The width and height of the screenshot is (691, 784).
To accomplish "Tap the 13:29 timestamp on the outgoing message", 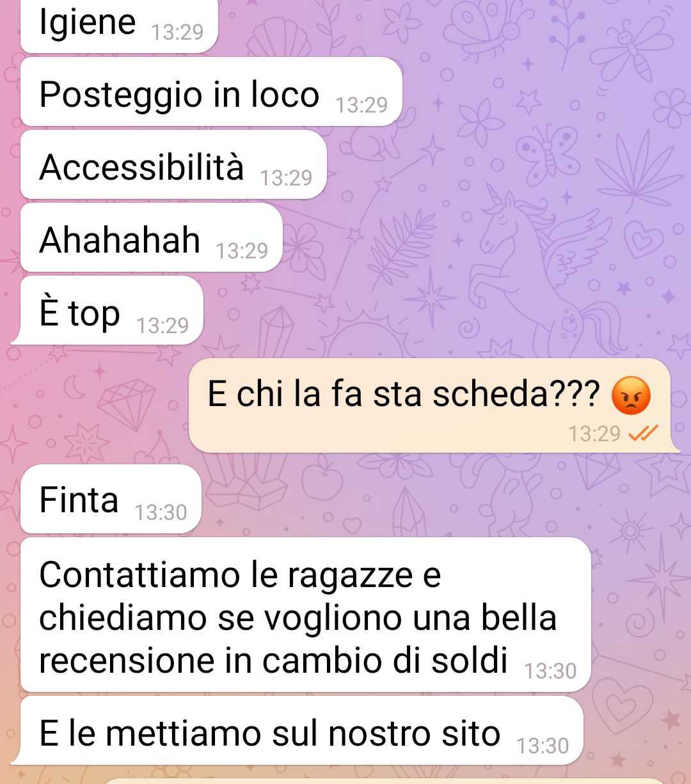I will [x=594, y=434].
